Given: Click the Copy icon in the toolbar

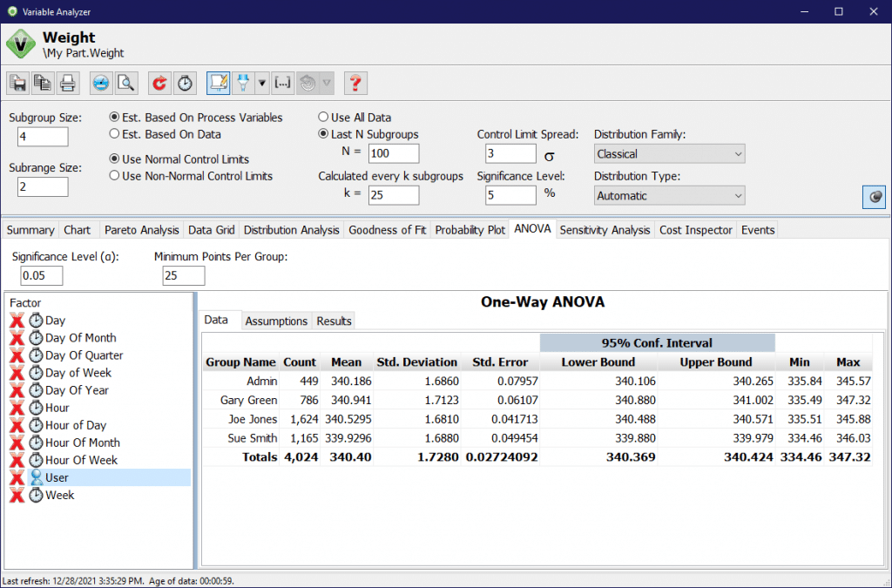Looking at the screenshot, I should pyautogui.click(x=42, y=83).
